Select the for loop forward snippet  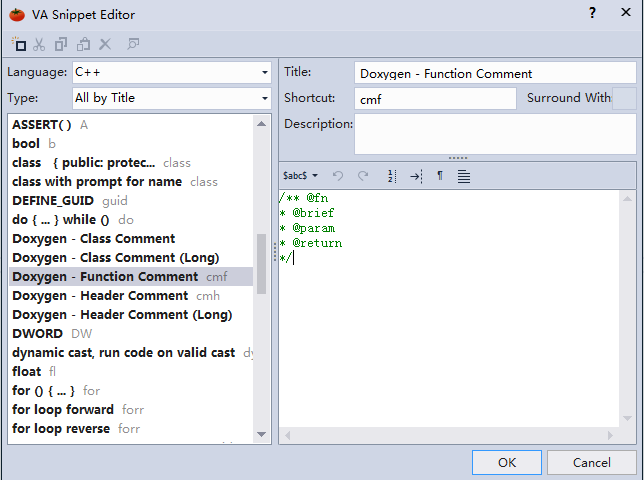(131, 409)
